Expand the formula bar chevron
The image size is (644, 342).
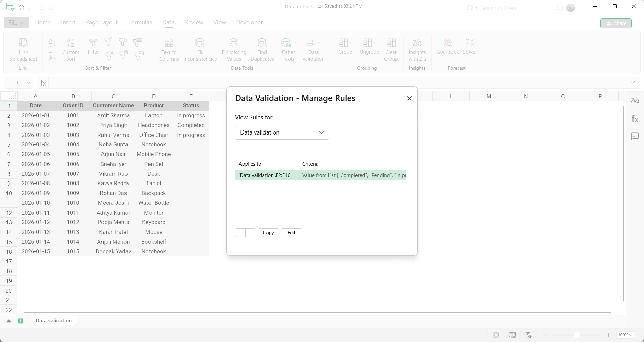point(632,82)
